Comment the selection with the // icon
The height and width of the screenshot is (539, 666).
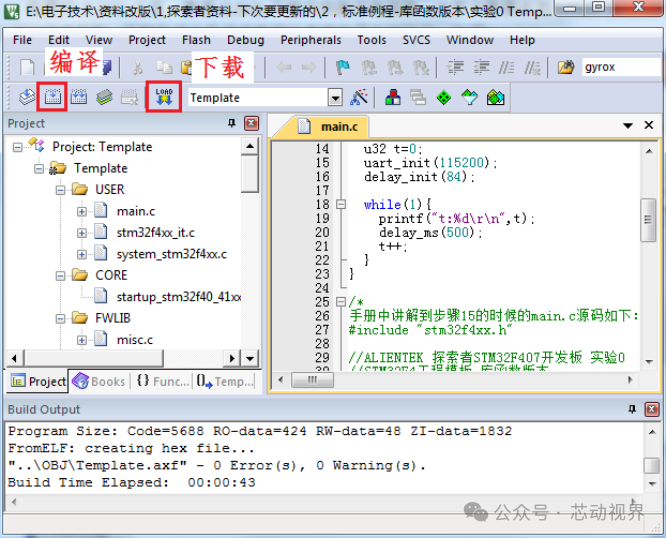[x=506, y=67]
